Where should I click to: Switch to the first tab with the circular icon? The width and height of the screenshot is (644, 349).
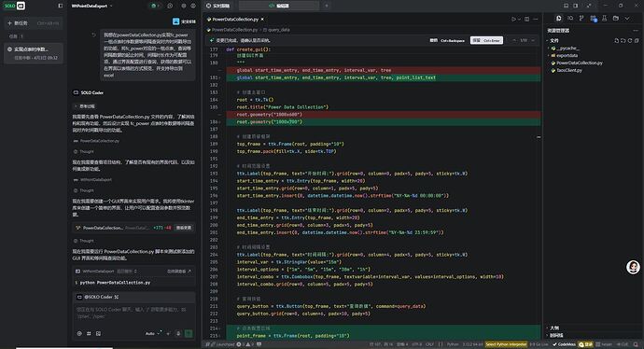pyautogui.click(x=217, y=6)
